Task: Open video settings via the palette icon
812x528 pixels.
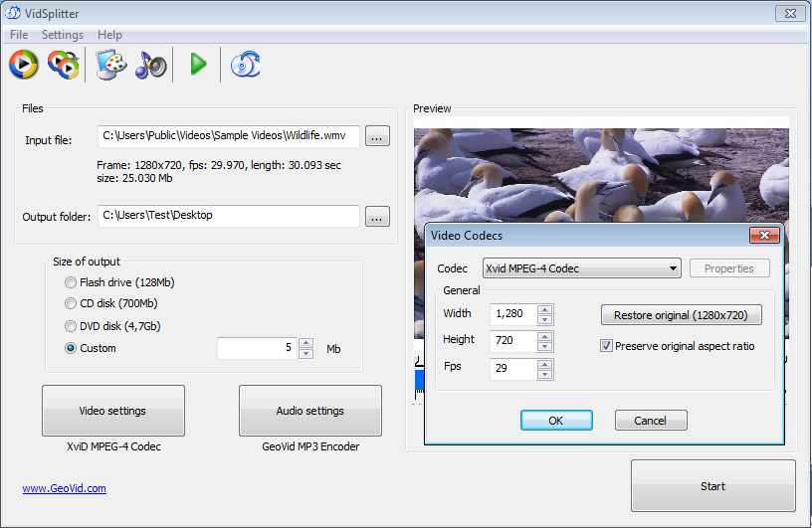Action: [111, 65]
